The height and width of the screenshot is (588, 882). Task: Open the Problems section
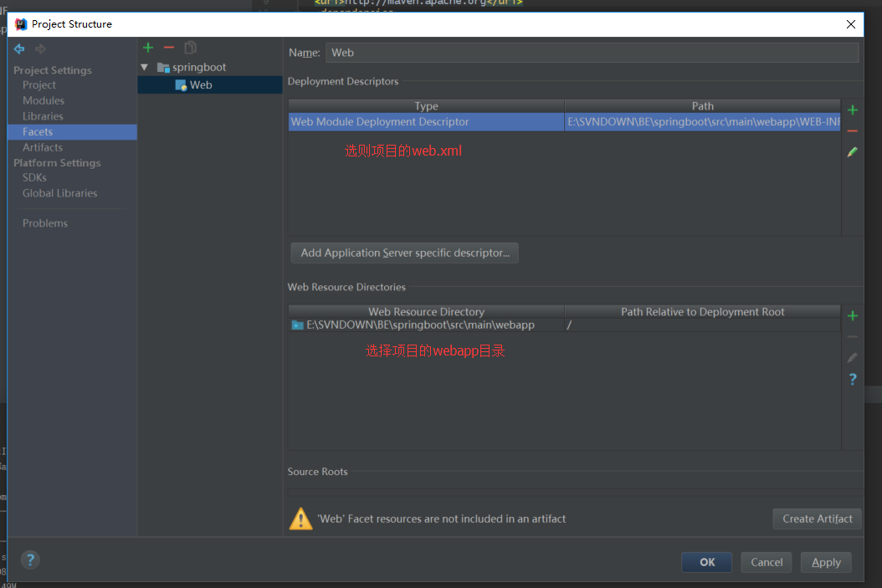pyautogui.click(x=45, y=223)
